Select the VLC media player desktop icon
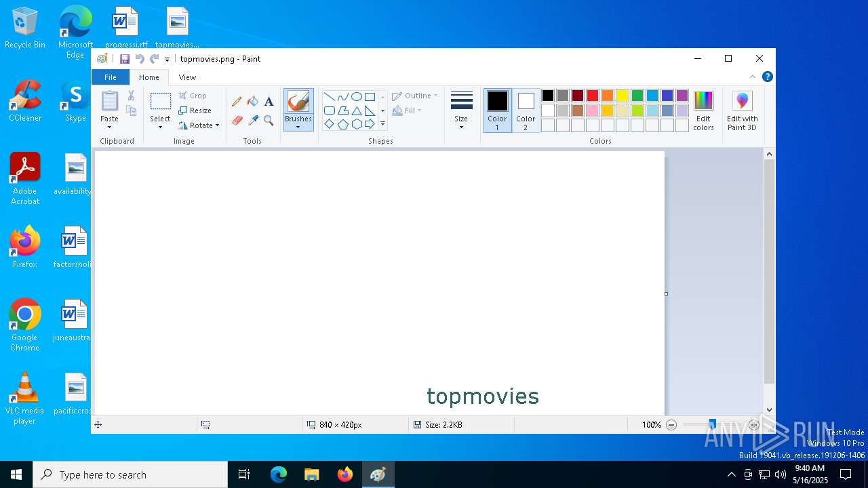The width and height of the screenshot is (868, 488). pyautogui.click(x=25, y=399)
